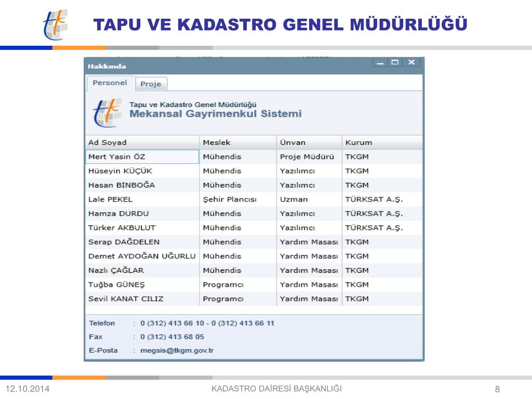Screen dimensions: 532x399
Task: Click TKGM in Mert Yasin ÖZ's row
Action: [382, 157]
